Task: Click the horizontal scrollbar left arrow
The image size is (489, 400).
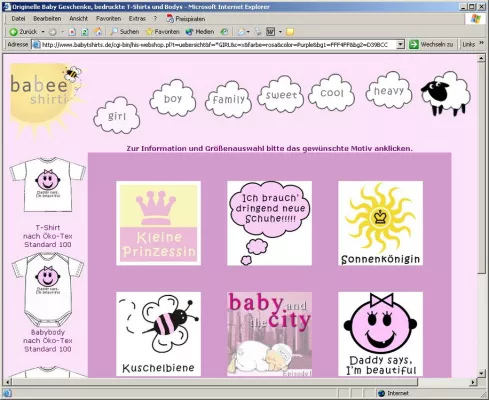Action: (7, 382)
